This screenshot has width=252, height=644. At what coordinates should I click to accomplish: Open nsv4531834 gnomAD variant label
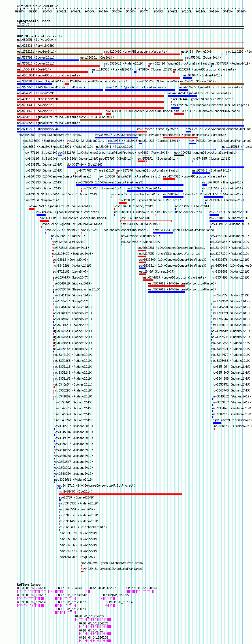48,75
